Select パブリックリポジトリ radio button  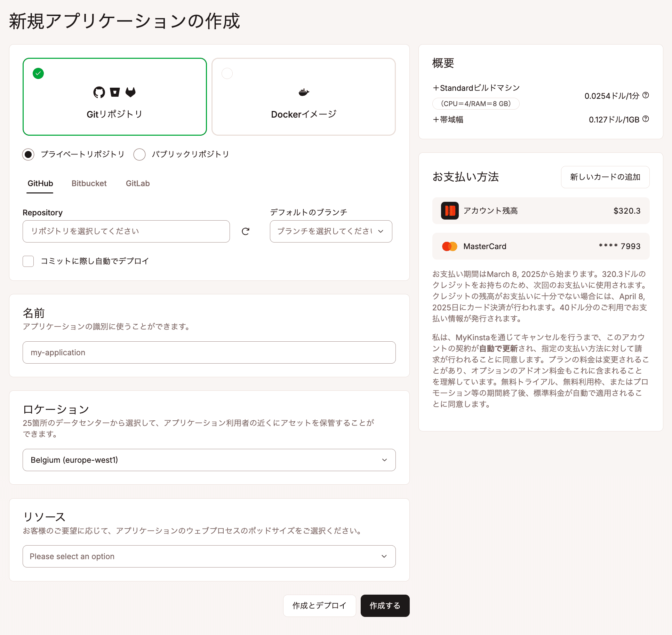(139, 154)
